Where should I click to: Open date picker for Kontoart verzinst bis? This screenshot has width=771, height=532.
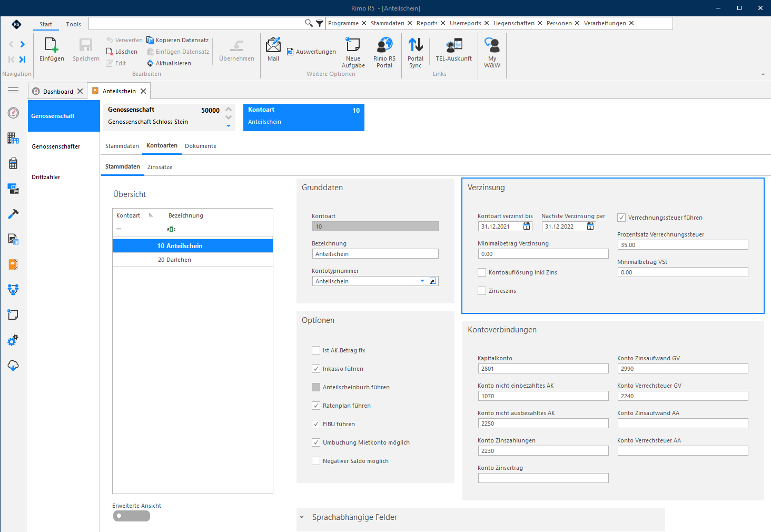point(527,226)
